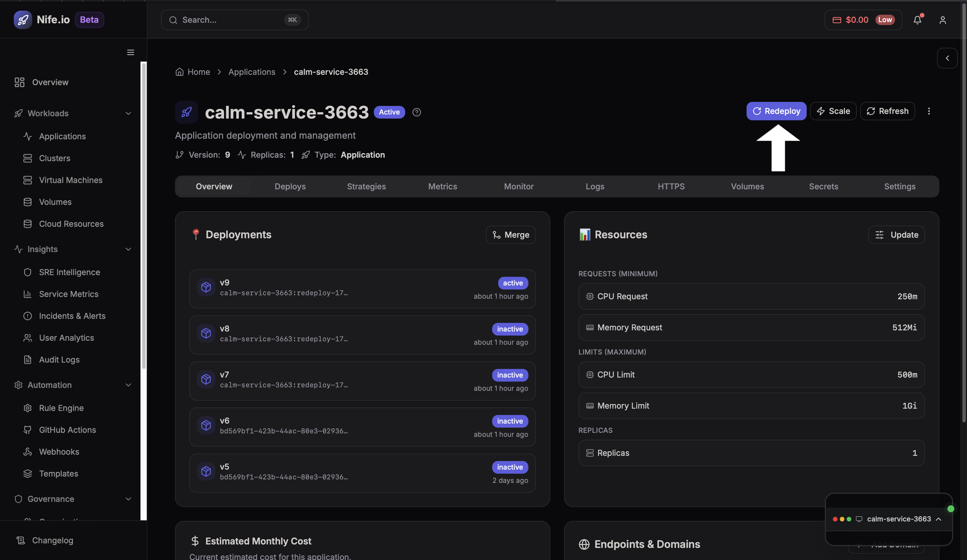Click the help question mark icon
This screenshot has width=967, height=560.
point(416,112)
